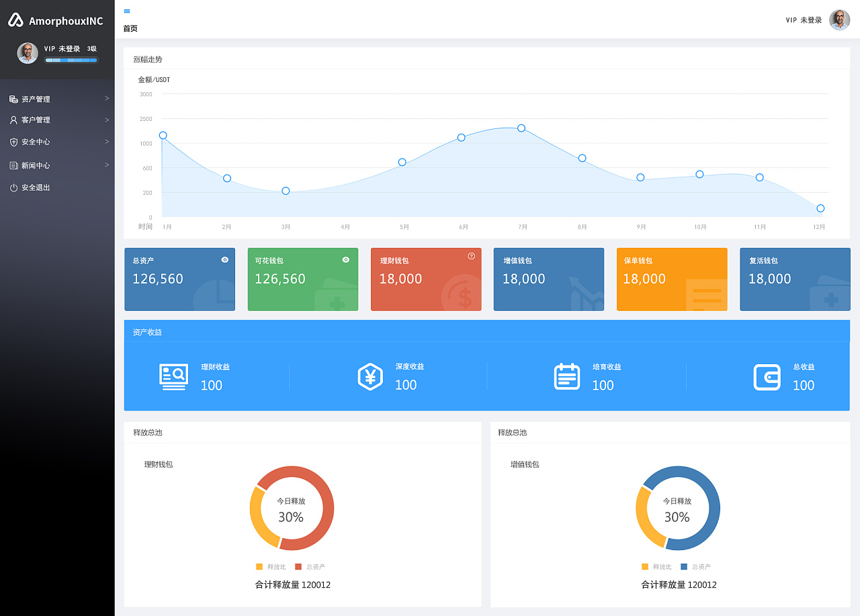Viewport: 860px width, 616px height.
Task: Click the July peak data point
Action: tap(521, 128)
